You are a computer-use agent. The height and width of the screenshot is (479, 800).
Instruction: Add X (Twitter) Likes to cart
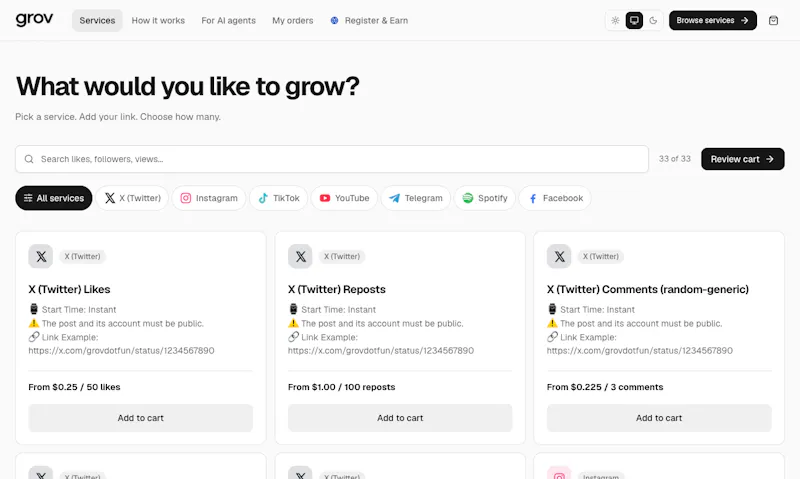(141, 418)
